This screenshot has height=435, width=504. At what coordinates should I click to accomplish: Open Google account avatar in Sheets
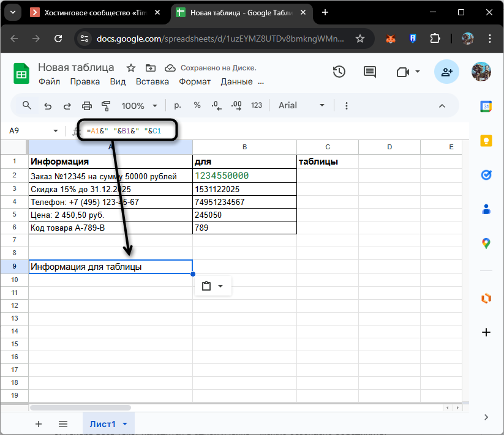click(x=481, y=72)
